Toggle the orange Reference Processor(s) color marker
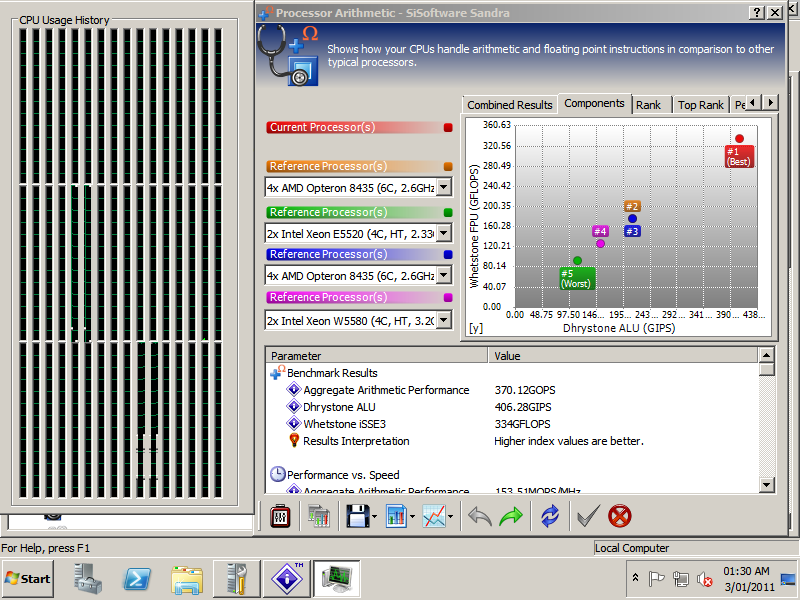800x600 pixels. point(448,166)
